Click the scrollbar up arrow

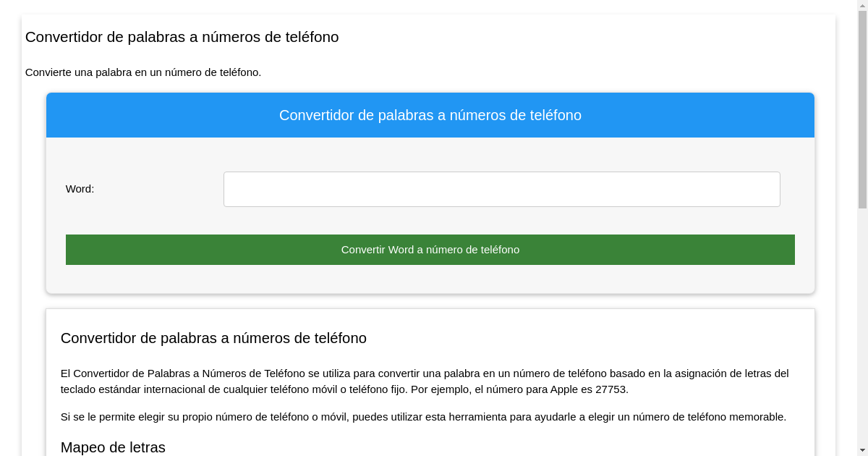point(863,6)
